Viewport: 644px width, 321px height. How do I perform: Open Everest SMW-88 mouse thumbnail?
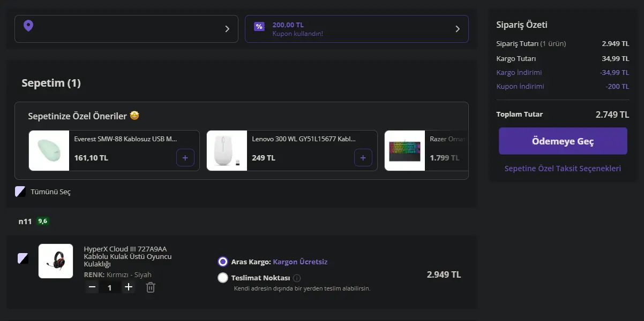coord(49,151)
